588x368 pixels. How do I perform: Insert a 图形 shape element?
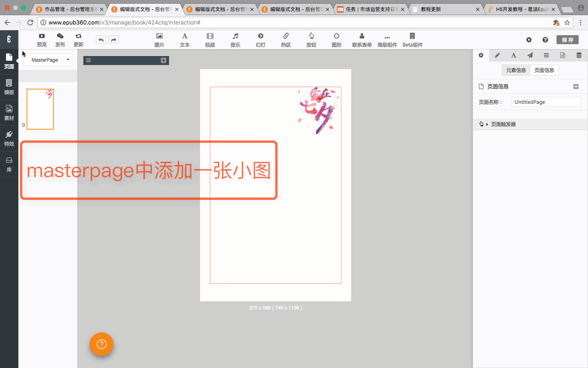coord(336,40)
